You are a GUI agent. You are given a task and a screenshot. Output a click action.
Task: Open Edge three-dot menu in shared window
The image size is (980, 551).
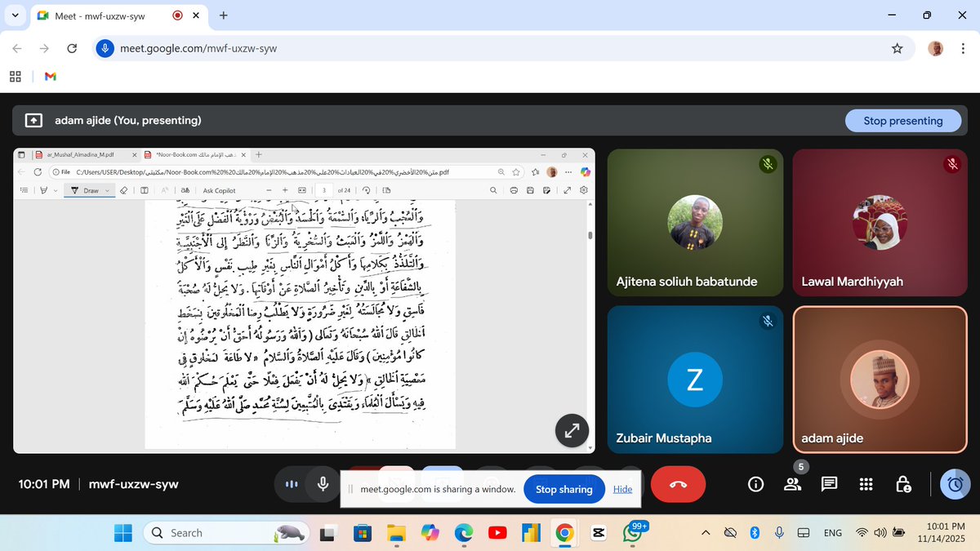(x=568, y=172)
